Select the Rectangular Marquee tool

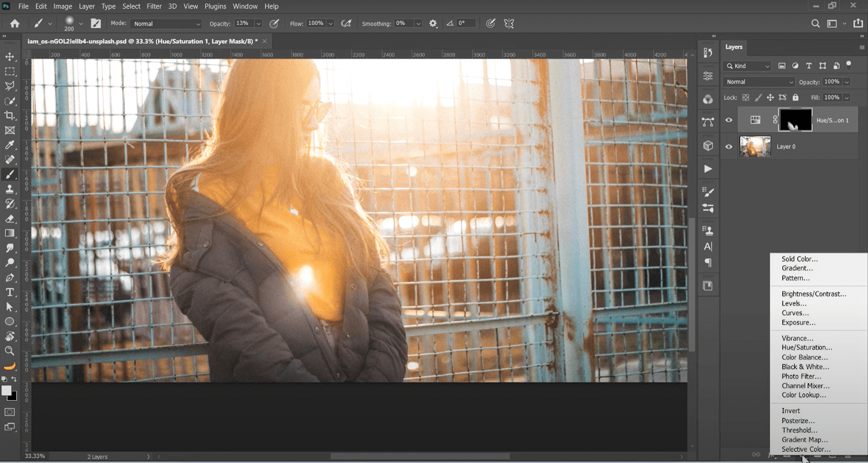pos(10,71)
